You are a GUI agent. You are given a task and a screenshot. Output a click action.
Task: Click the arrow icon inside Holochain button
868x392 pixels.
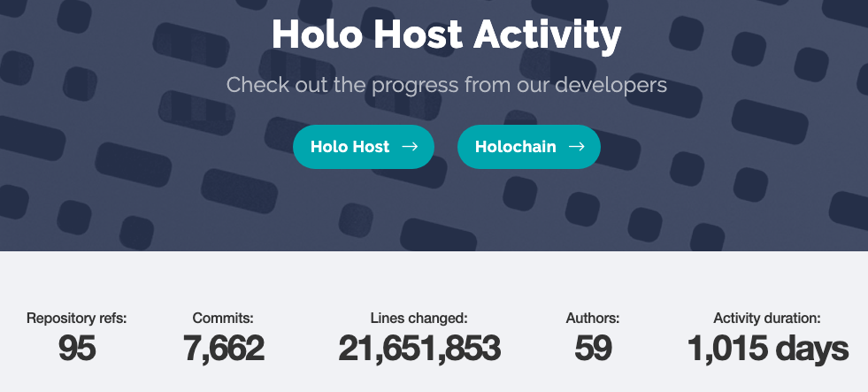click(576, 147)
